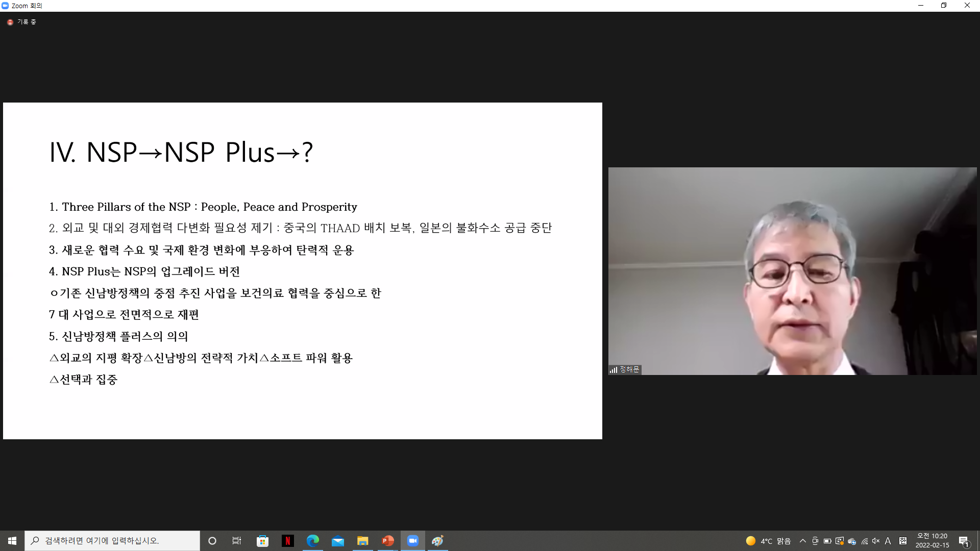
Task: Open Microsoft Store taskbar icon
Action: coord(263,541)
